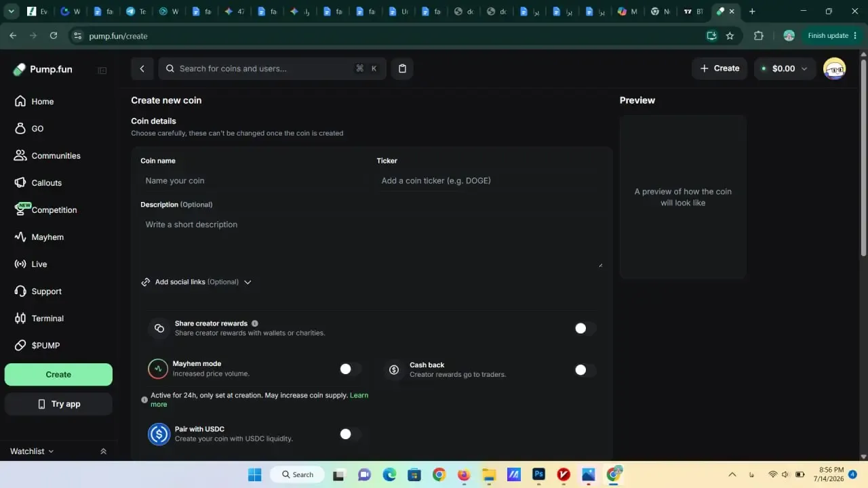Open GO page in sidebar
This screenshot has width=868, height=488.
click(37, 129)
